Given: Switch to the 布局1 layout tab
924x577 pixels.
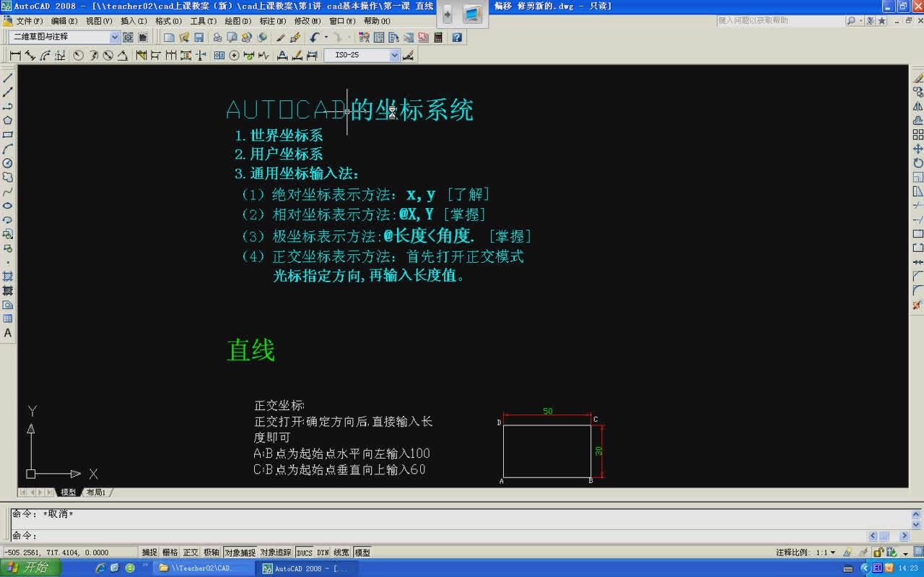Looking at the screenshot, I should tap(95, 493).
